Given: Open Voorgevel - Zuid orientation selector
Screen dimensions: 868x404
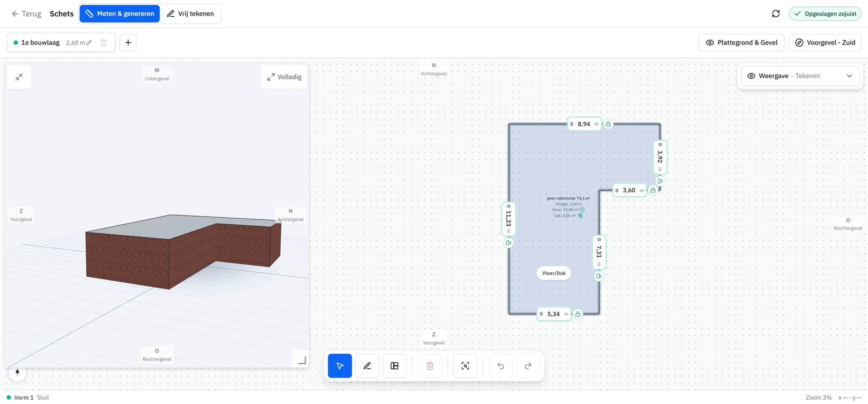Looking at the screenshot, I should [825, 43].
